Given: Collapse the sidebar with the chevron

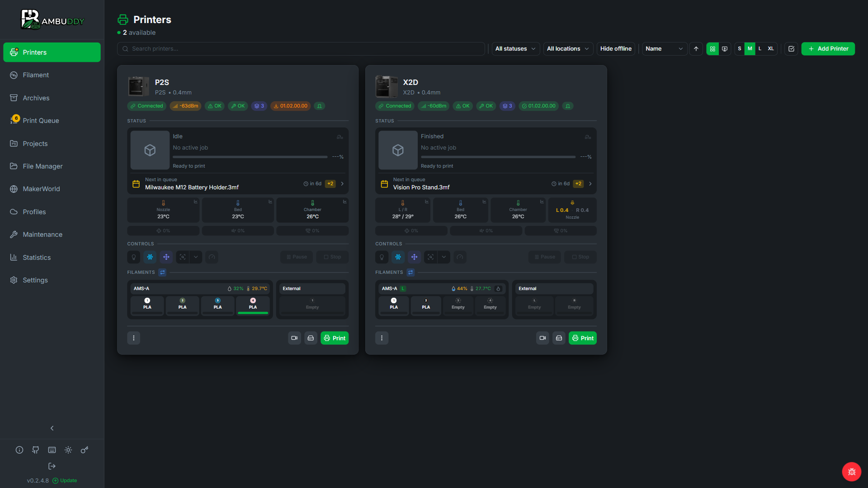Looking at the screenshot, I should [52, 428].
